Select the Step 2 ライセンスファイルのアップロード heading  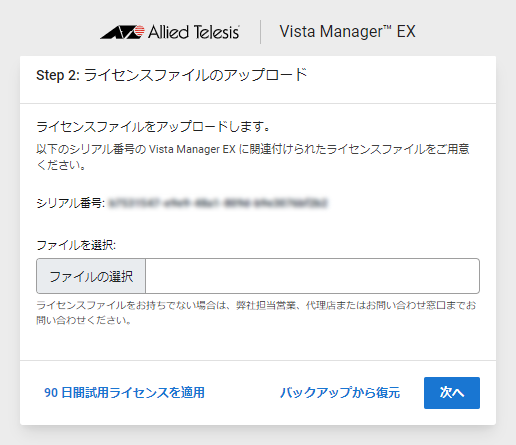(x=171, y=75)
